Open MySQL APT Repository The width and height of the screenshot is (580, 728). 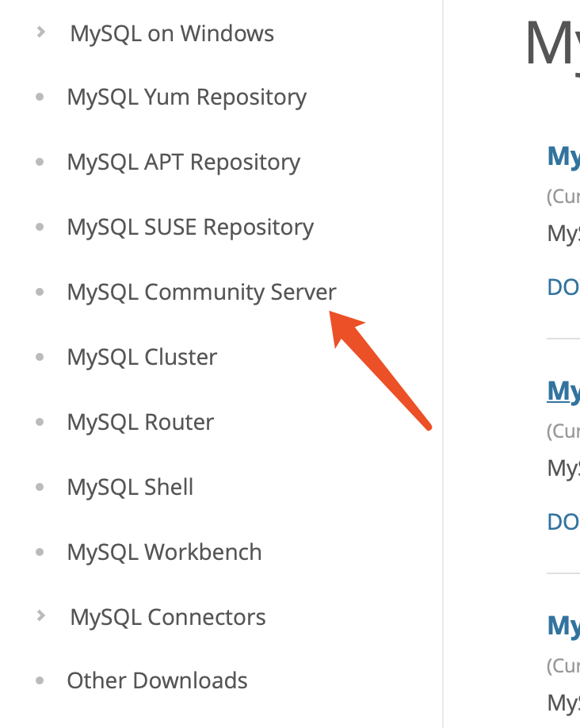(x=183, y=162)
